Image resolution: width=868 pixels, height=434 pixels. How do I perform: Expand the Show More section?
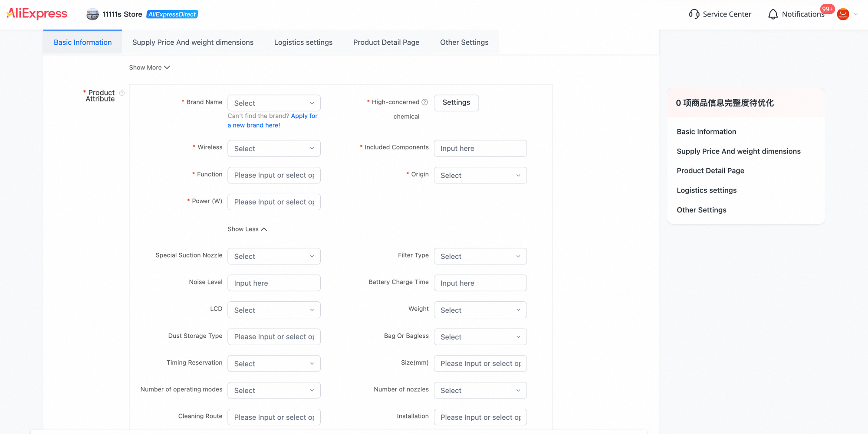point(149,68)
